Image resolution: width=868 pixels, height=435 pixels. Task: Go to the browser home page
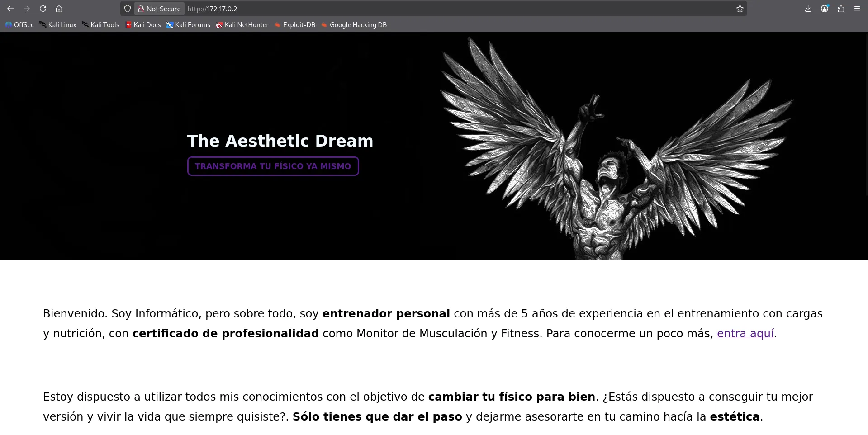pyautogui.click(x=59, y=9)
